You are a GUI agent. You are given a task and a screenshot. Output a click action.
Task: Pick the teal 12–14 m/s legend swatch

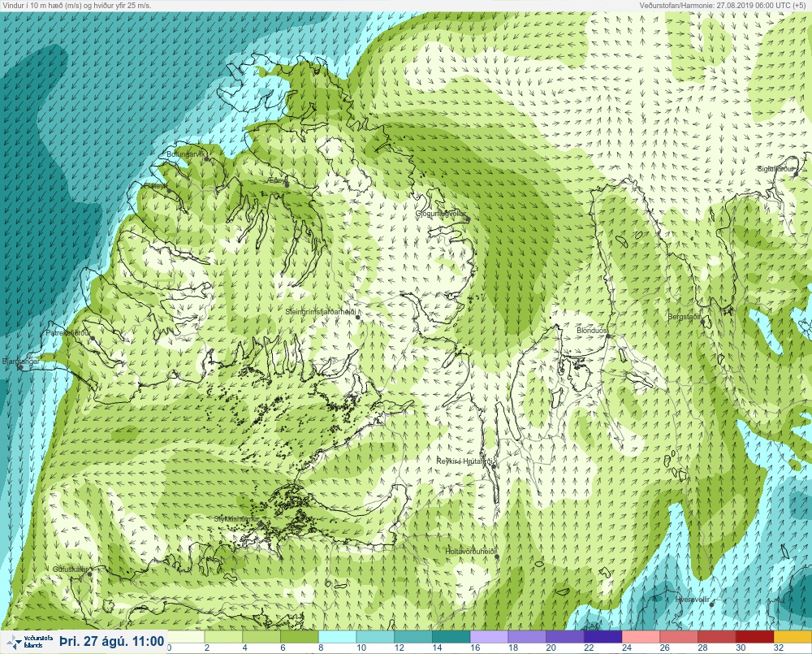pyautogui.click(x=412, y=636)
